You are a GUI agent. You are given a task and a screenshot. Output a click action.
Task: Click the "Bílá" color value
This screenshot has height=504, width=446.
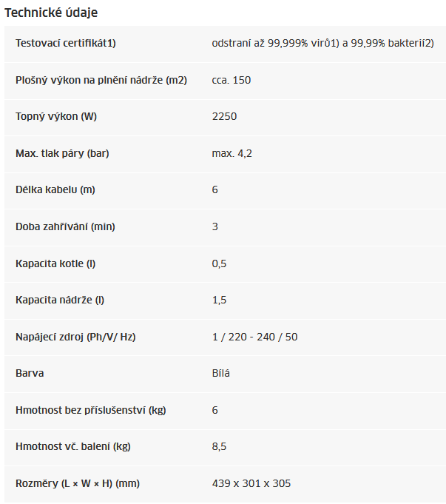pyautogui.click(x=221, y=373)
